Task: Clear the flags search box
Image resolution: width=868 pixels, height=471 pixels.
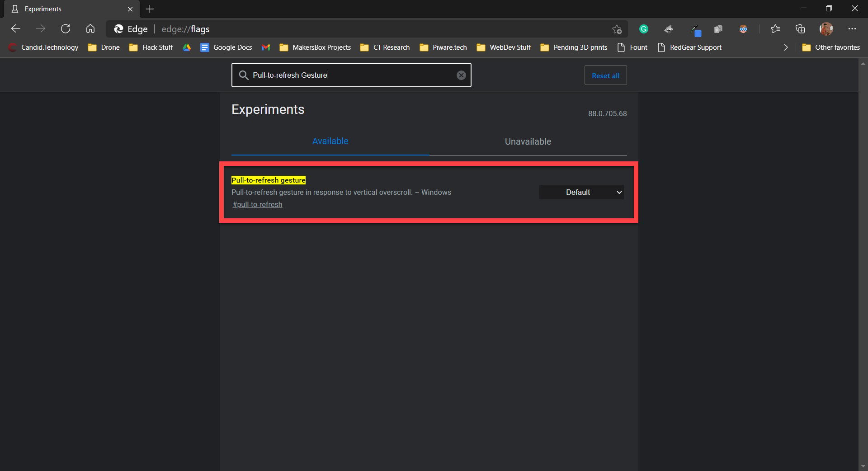Action: click(x=461, y=75)
